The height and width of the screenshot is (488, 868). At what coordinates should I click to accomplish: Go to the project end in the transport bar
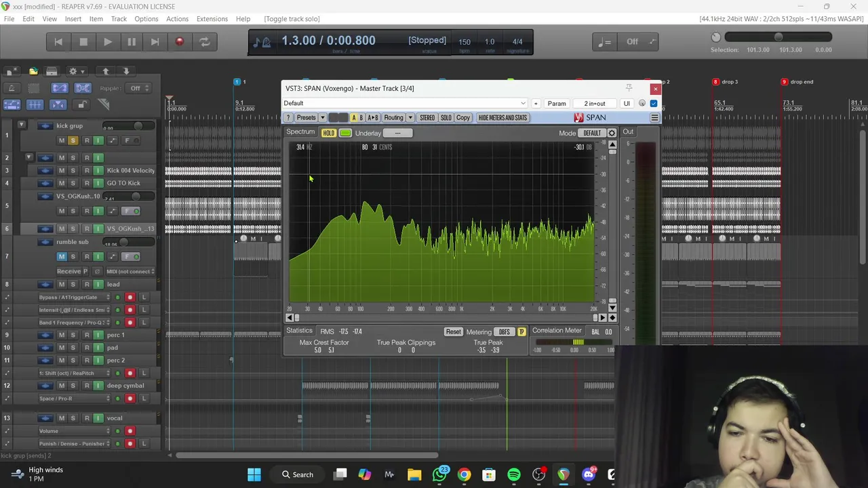click(x=155, y=42)
